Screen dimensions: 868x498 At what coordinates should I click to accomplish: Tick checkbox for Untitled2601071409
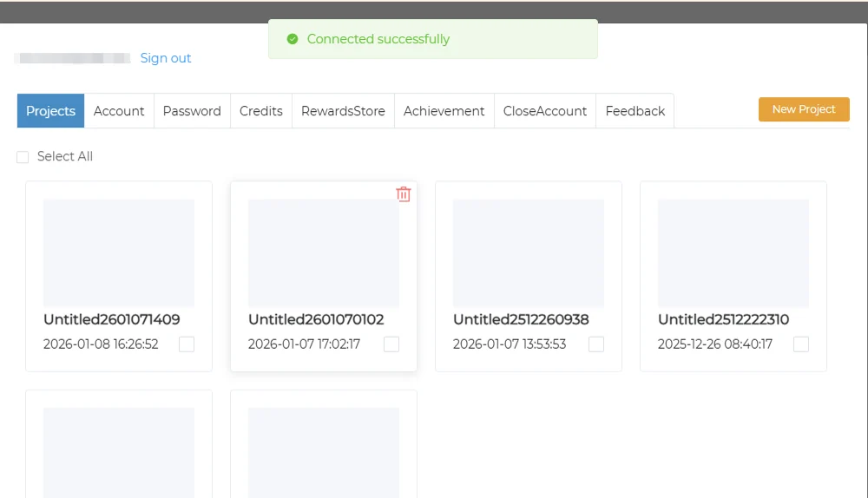coord(187,344)
